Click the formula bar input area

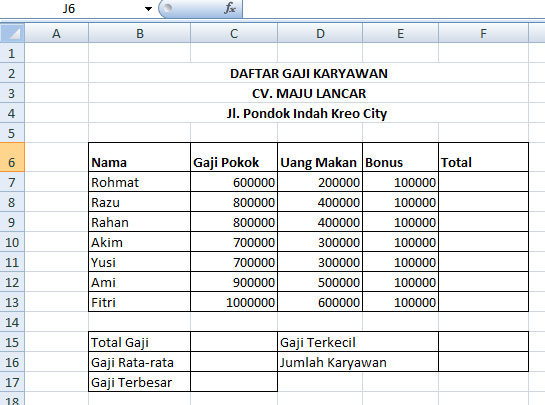point(393,8)
